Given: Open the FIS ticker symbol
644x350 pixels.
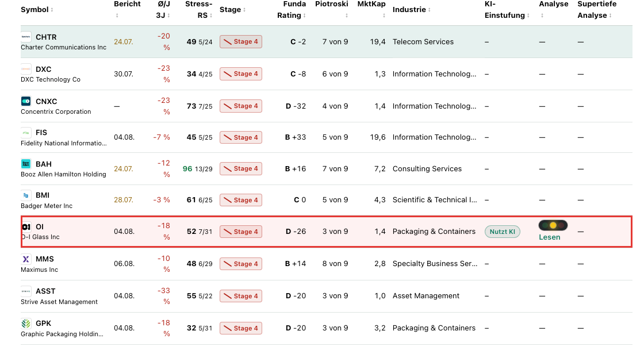Looking at the screenshot, I should [x=41, y=133].
